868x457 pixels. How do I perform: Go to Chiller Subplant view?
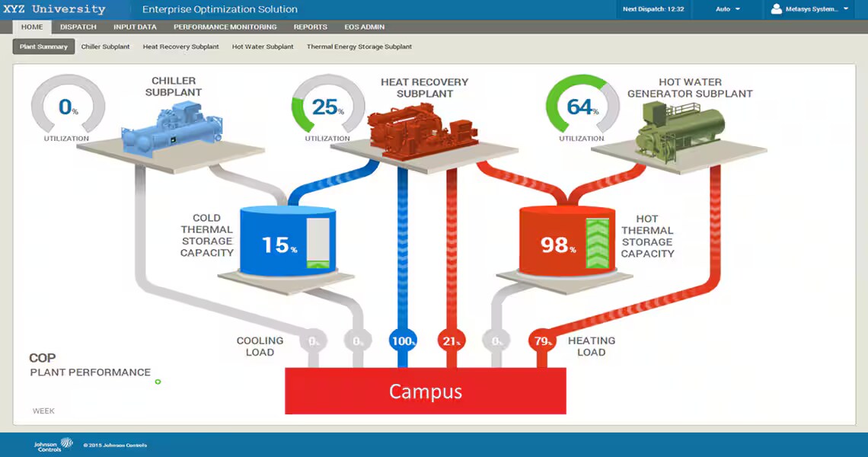(105, 46)
